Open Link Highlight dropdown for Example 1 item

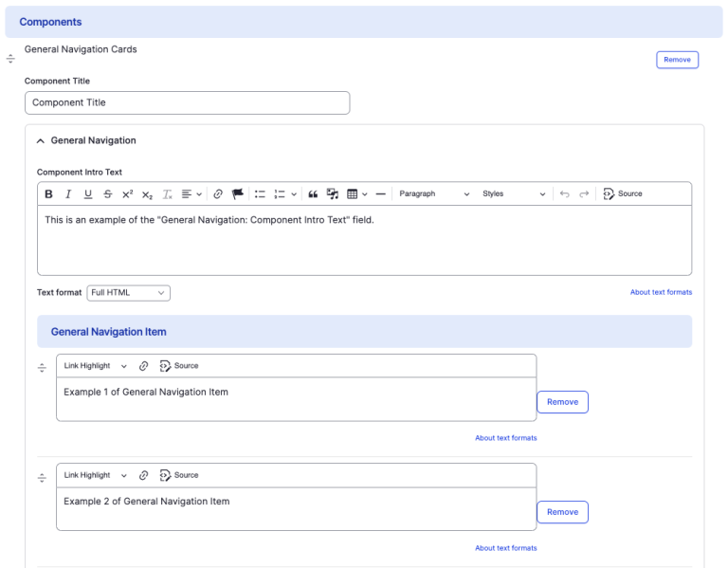tap(95, 366)
